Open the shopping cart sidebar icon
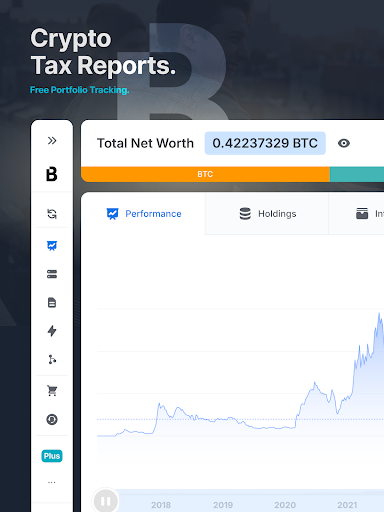 click(x=52, y=390)
